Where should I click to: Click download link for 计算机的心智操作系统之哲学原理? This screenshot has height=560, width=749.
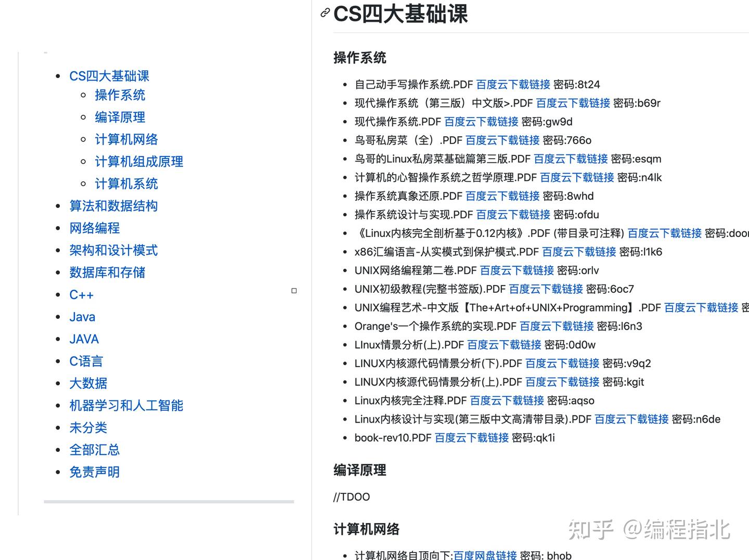pos(577,178)
